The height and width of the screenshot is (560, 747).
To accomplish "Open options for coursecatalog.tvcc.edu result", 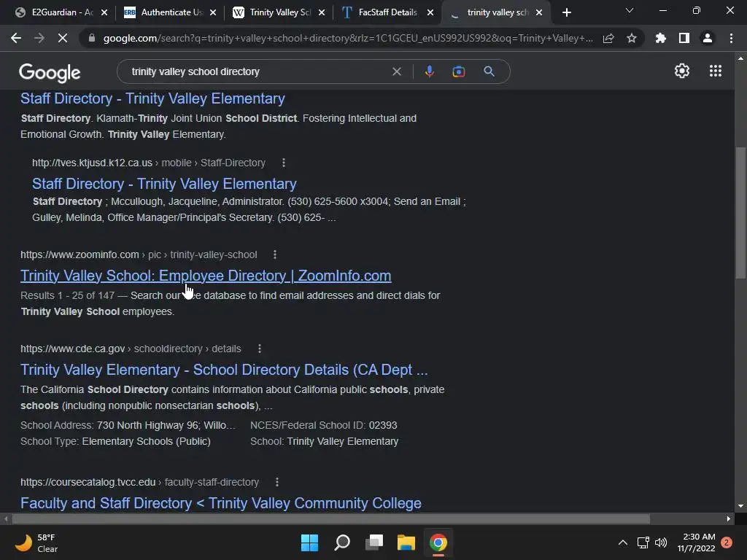I will 277,482.
